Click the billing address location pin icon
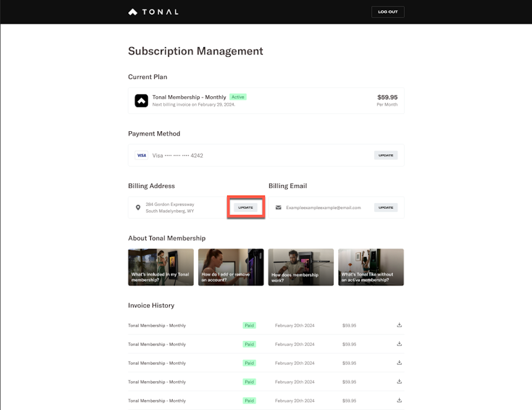 (x=138, y=207)
